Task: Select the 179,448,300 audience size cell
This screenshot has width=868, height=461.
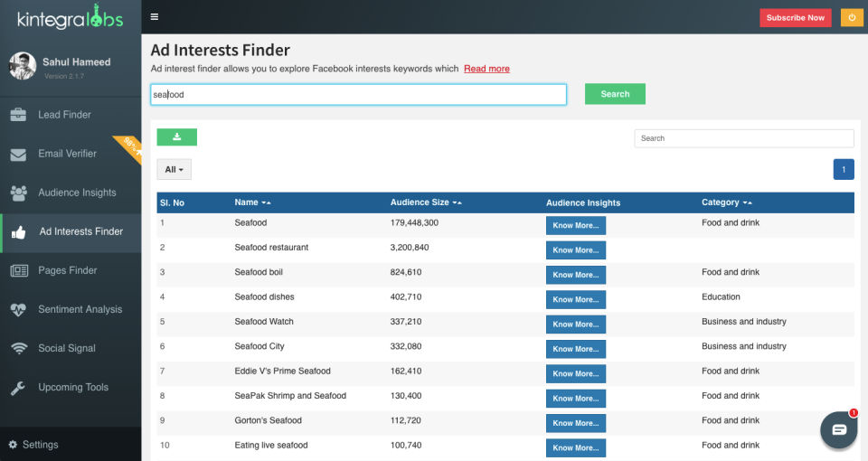Action: pyautogui.click(x=414, y=222)
